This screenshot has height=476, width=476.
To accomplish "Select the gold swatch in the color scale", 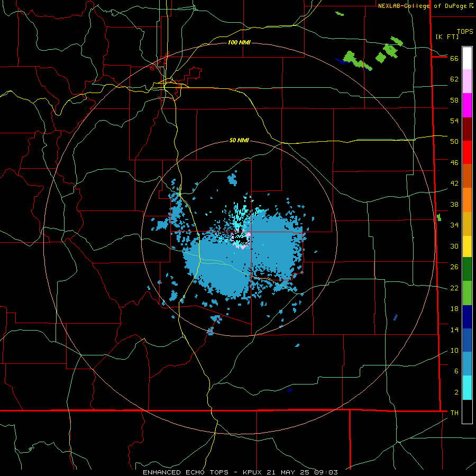I will pyautogui.click(x=467, y=224).
